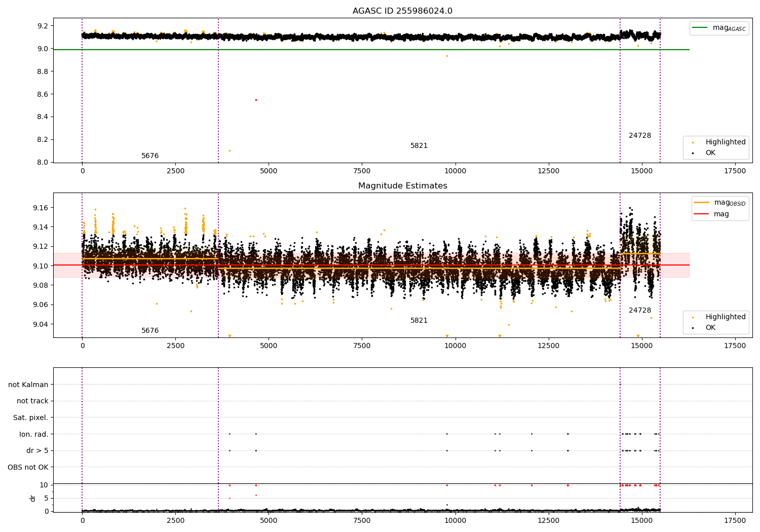Click the 9.12 y-axis tick label
760x532 pixels.
coord(40,247)
